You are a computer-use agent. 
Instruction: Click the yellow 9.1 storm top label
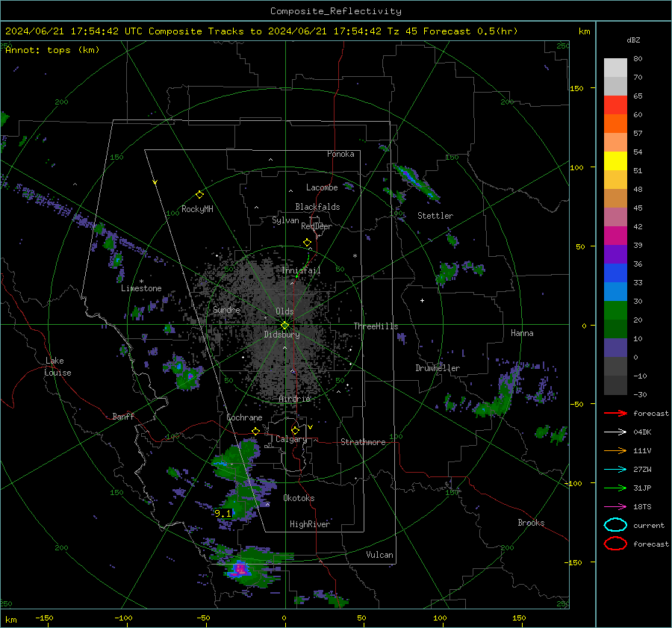pos(223,513)
